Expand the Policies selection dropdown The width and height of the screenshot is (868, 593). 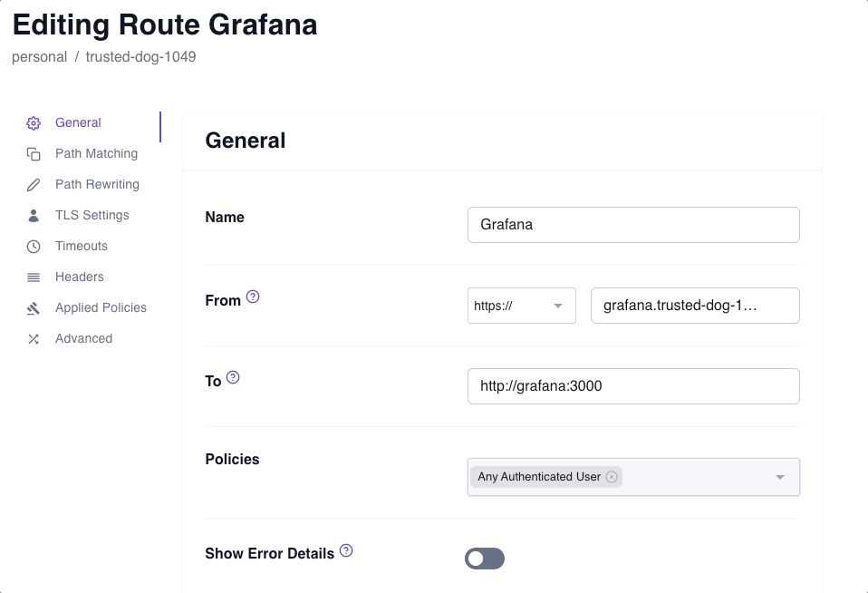click(x=779, y=477)
